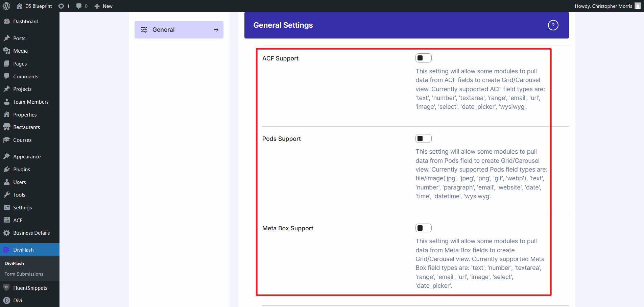The image size is (644, 307).
Task: Enable the ACF Support toggle
Action: [x=424, y=57]
